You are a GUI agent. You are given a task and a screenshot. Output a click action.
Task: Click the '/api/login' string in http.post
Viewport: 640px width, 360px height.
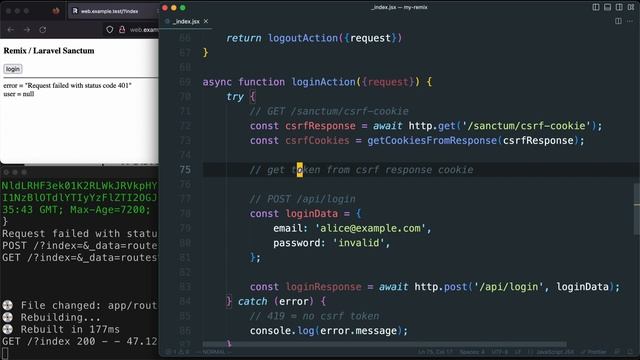tap(509, 287)
